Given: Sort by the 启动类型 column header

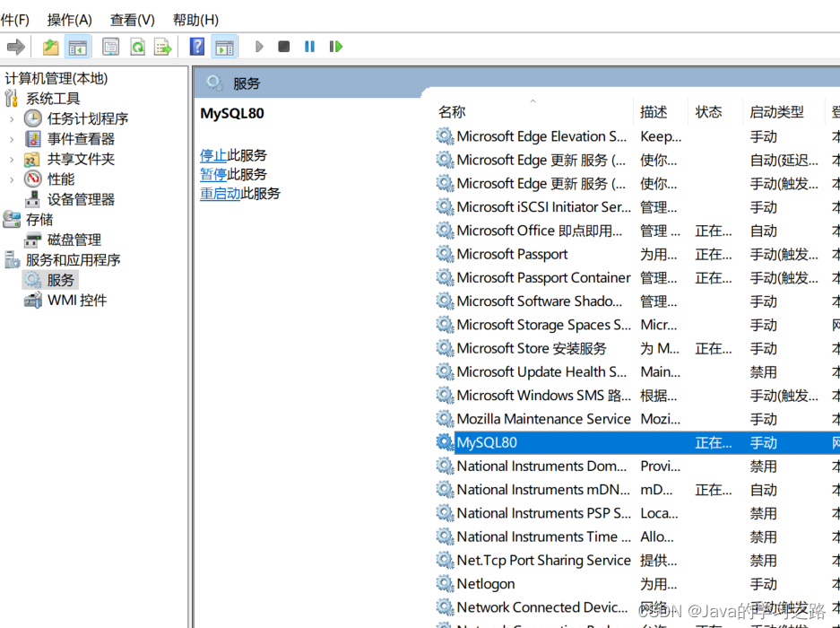Looking at the screenshot, I should point(776,111).
